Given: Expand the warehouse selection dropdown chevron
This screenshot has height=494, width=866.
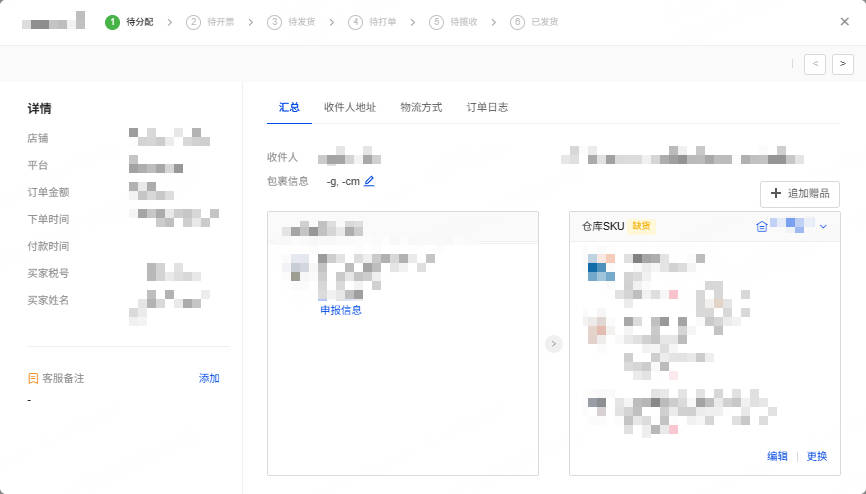Looking at the screenshot, I should [823, 227].
